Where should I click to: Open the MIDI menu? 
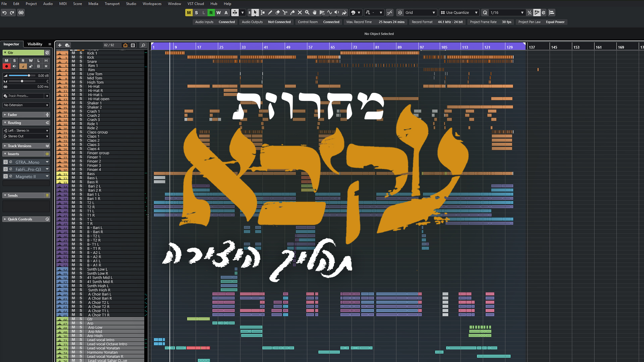pyautogui.click(x=62, y=4)
